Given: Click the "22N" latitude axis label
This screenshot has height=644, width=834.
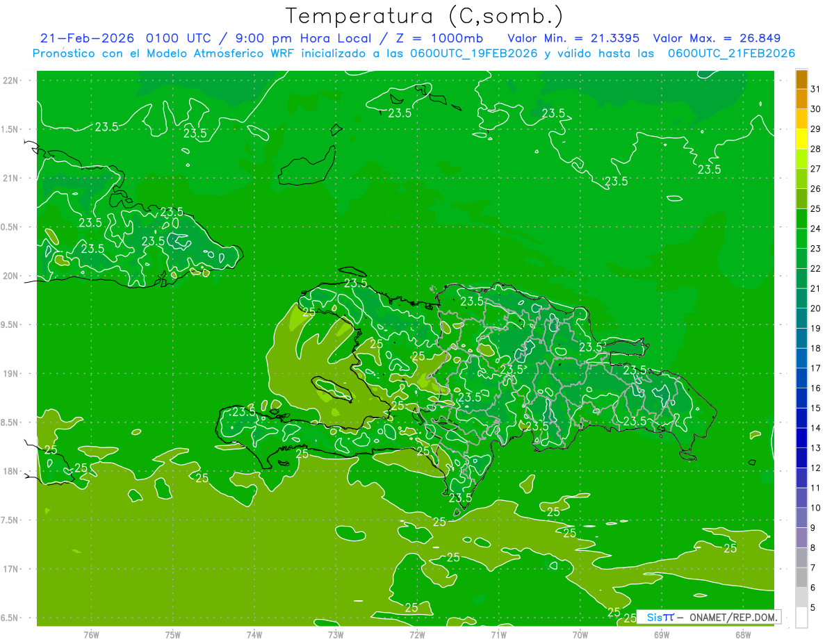Looking at the screenshot, I should coord(10,81).
